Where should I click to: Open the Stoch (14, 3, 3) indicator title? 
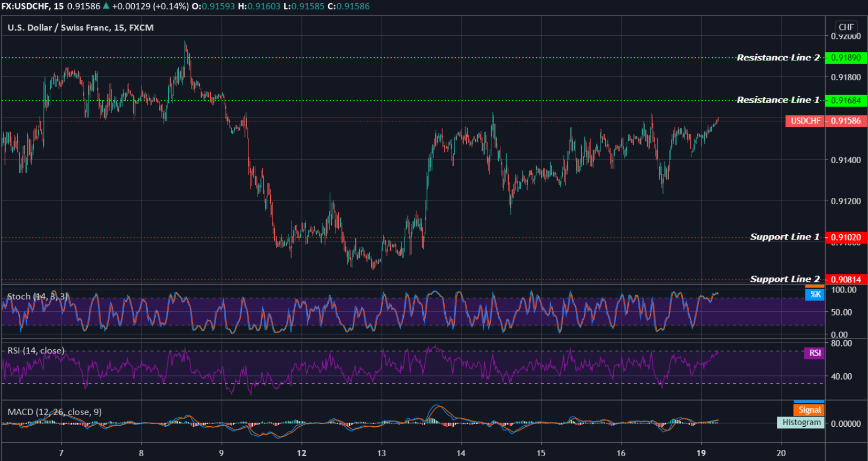[x=37, y=296]
